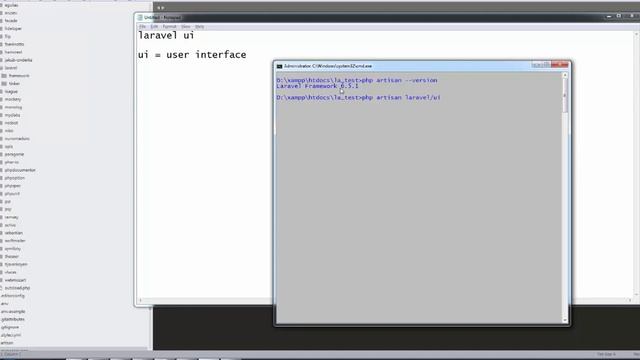Click the Notepad document icon in title bar
This screenshot has width=640, height=360.
(x=140, y=18)
